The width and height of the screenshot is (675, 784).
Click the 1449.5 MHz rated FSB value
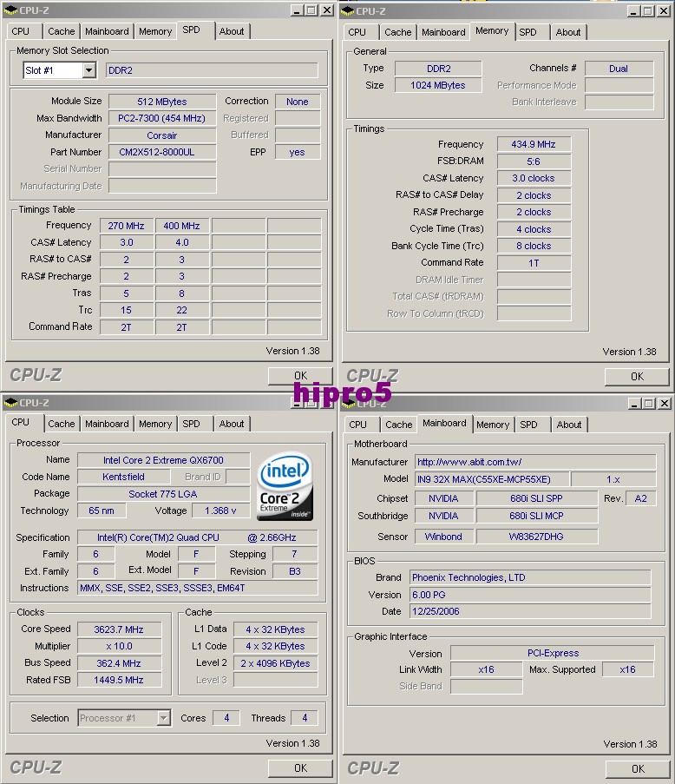[x=120, y=681]
